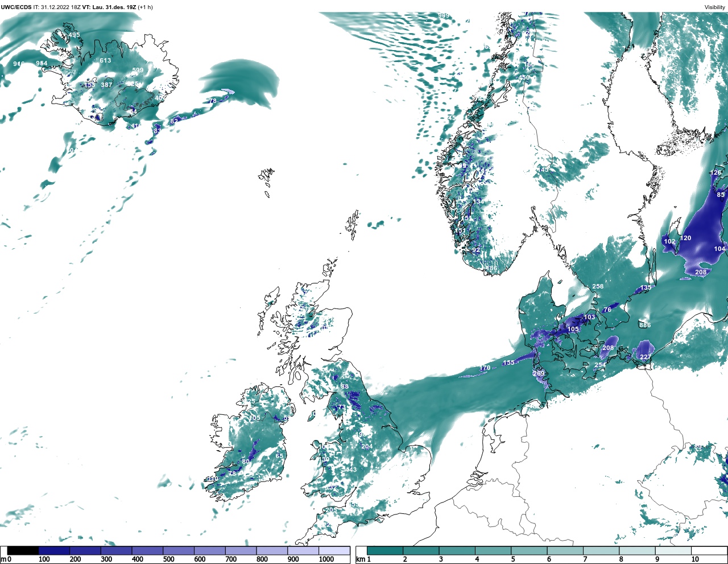Click the '1000' tick label on the metre legend
Screen dimensions: 728x564
point(326,559)
